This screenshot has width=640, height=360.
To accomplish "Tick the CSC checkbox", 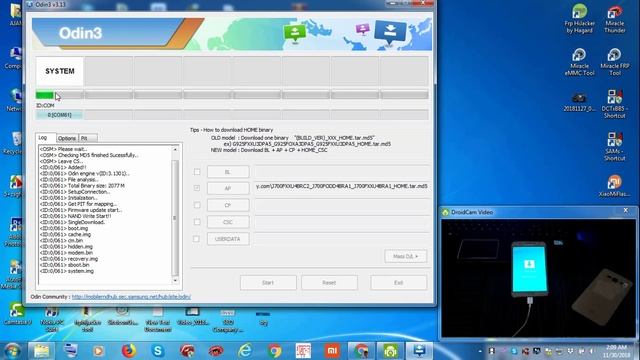I will [x=197, y=222].
